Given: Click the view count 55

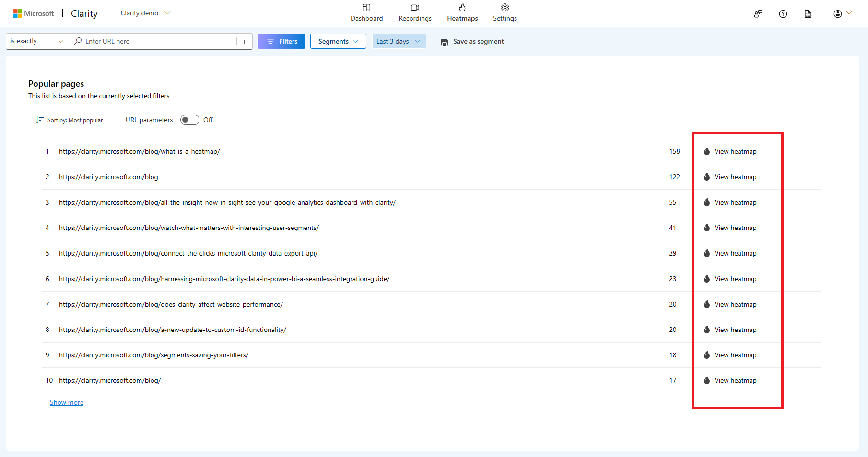Looking at the screenshot, I should pyautogui.click(x=672, y=202).
